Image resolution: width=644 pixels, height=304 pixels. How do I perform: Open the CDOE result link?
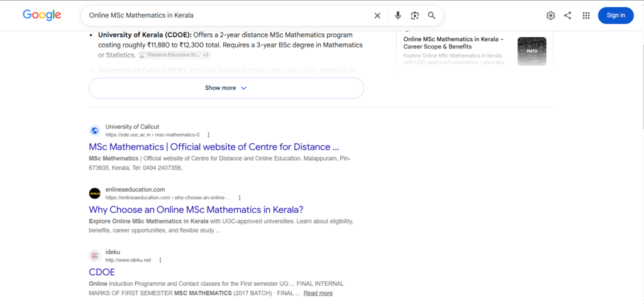pos(102,272)
